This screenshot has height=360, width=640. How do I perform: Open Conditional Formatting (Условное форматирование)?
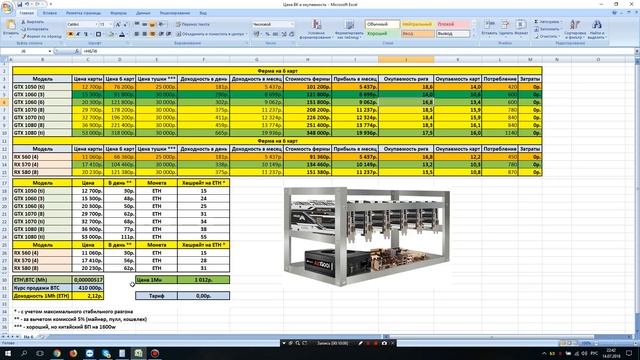coord(316,29)
